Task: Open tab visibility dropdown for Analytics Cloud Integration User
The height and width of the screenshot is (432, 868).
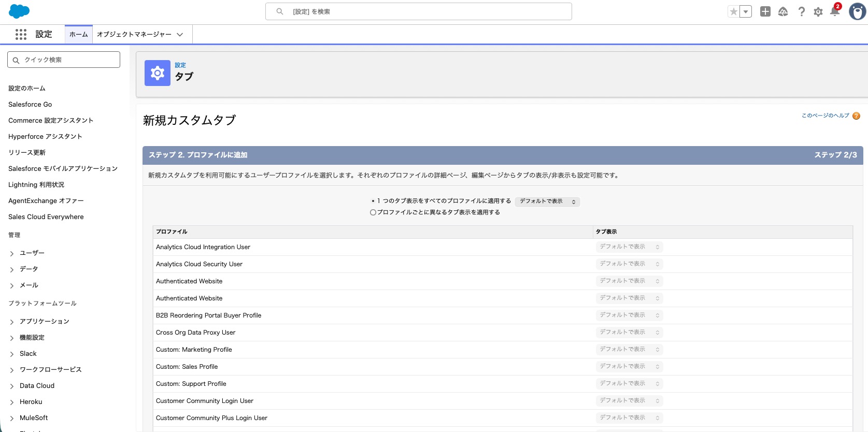Action: click(630, 247)
